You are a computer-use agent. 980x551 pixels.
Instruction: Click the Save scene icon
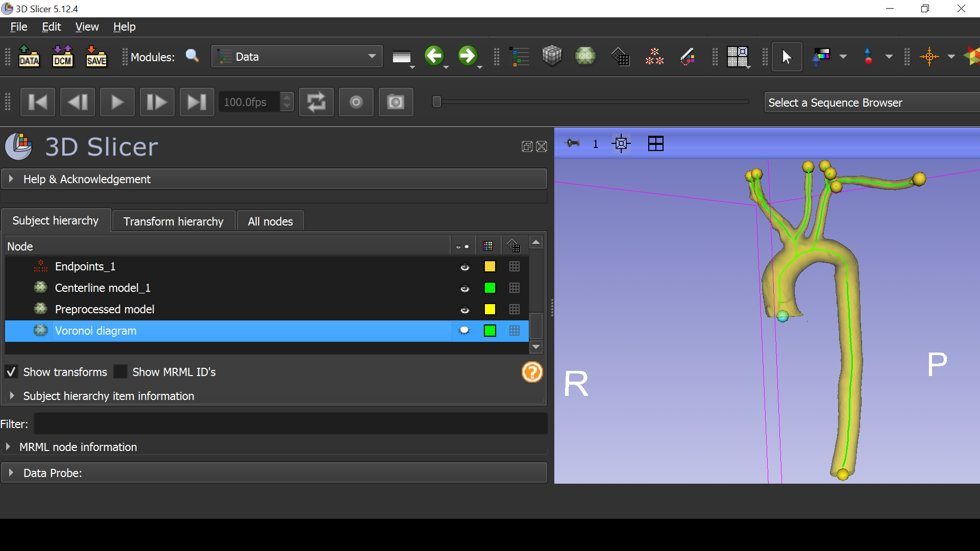[x=96, y=56]
